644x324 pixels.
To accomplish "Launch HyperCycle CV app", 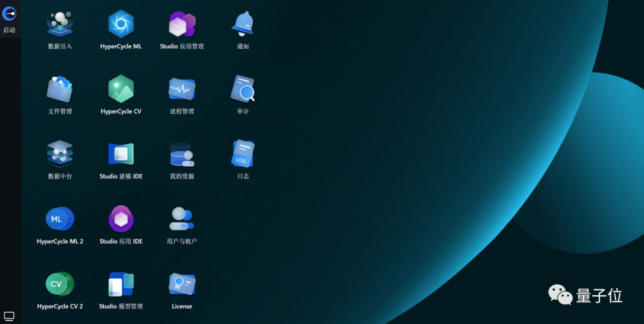I will 120,89.
